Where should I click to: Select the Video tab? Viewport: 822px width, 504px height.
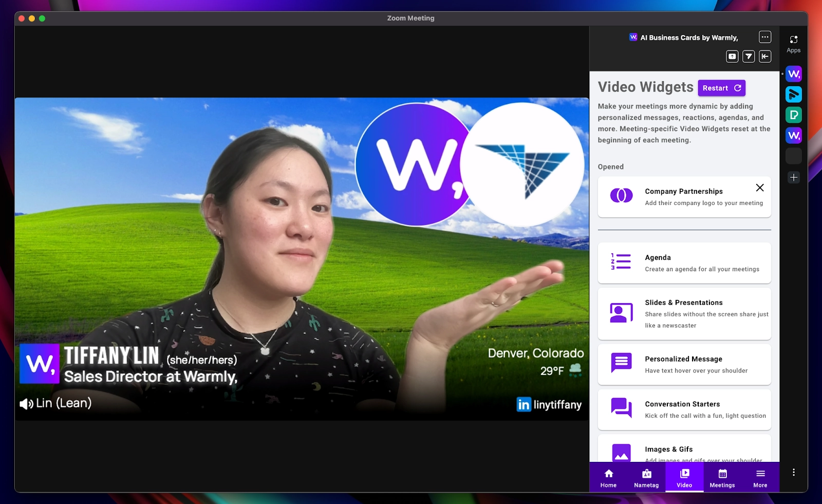[x=684, y=478]
